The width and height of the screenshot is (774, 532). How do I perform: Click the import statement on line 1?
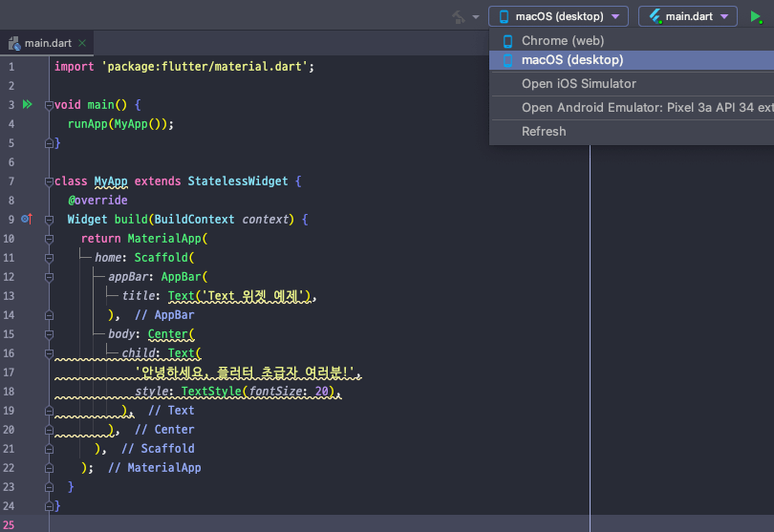[184, 67]
